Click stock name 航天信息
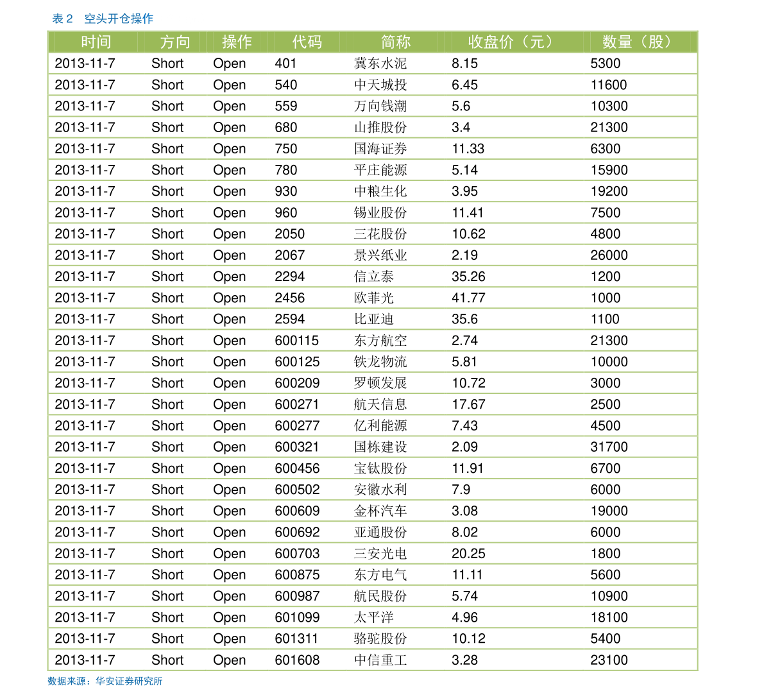This screenshot has height=700, width=764. tap(380, 405)
